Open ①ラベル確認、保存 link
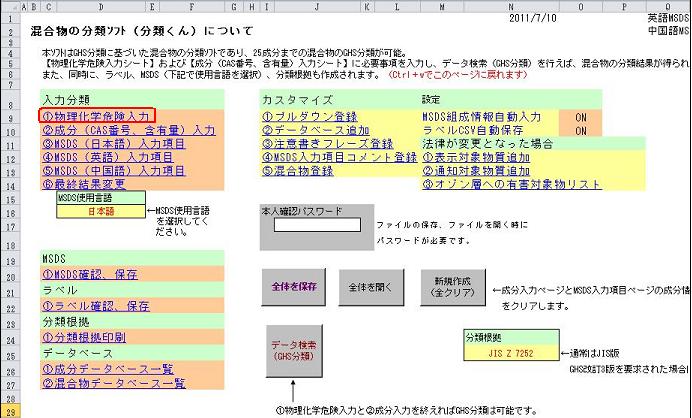Image resolution: width=692 pixels, height=418 pixels. click(x=96, y=306)
